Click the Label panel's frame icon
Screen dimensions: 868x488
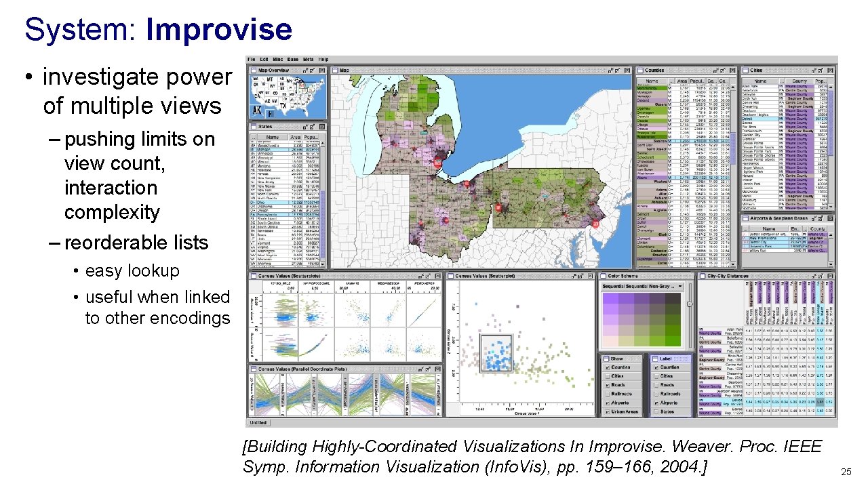point(654,359)
